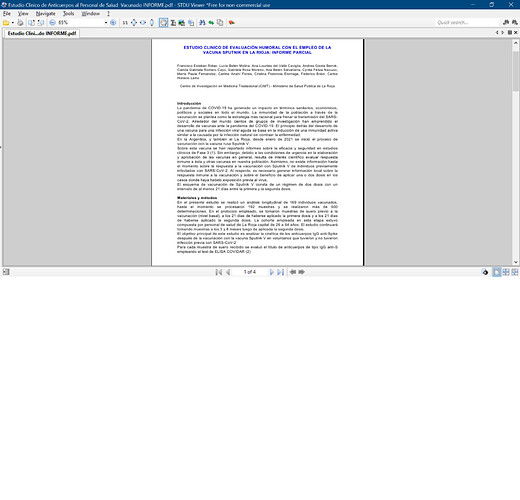Click the Quick search input field
Viewport: 520px width, 500px height.
click(x=467, y=23)
